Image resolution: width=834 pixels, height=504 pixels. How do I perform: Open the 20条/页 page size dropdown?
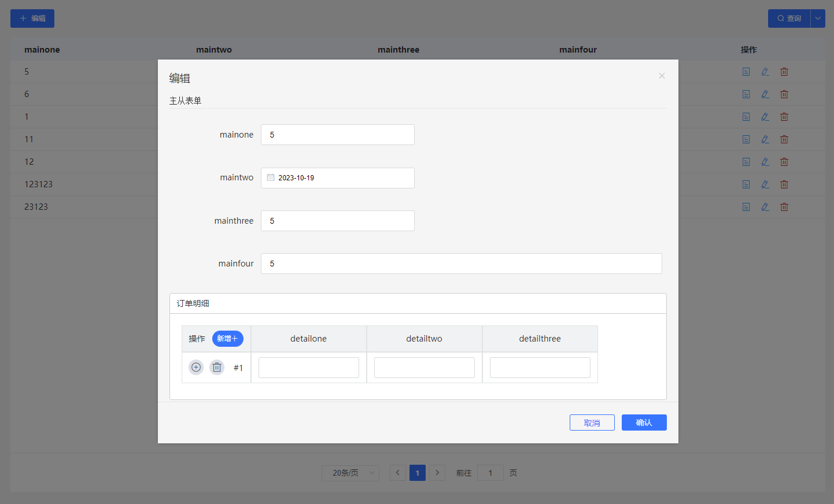click(350, 473)
